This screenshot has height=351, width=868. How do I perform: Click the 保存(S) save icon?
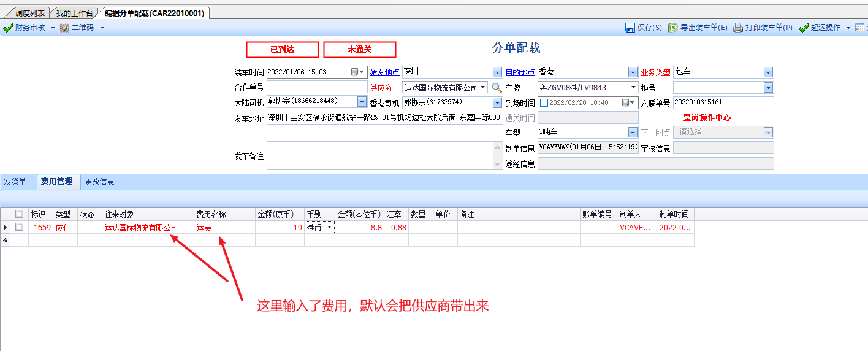point(630,28)
